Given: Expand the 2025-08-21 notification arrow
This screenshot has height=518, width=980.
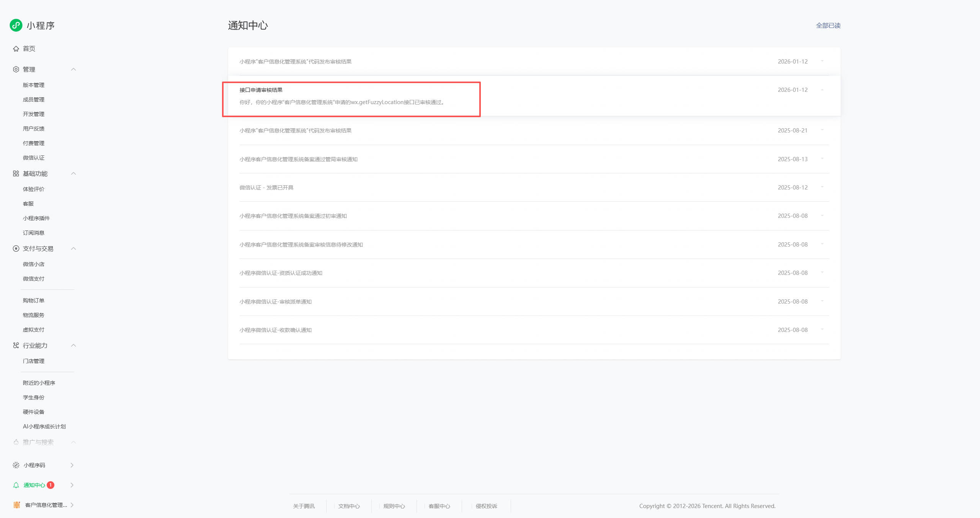Looking at the screenshot, I should click(x=822, y=130).
